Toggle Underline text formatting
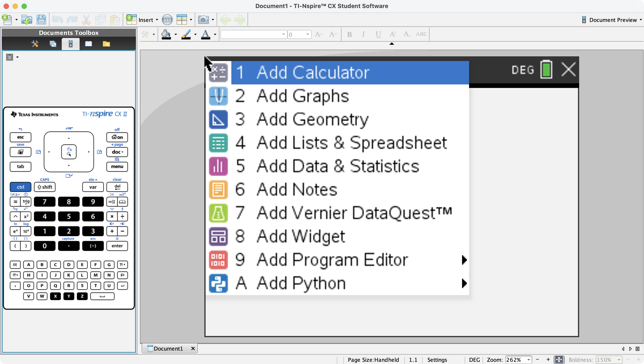Screen dimensions: 644x364 coord(378,34)
